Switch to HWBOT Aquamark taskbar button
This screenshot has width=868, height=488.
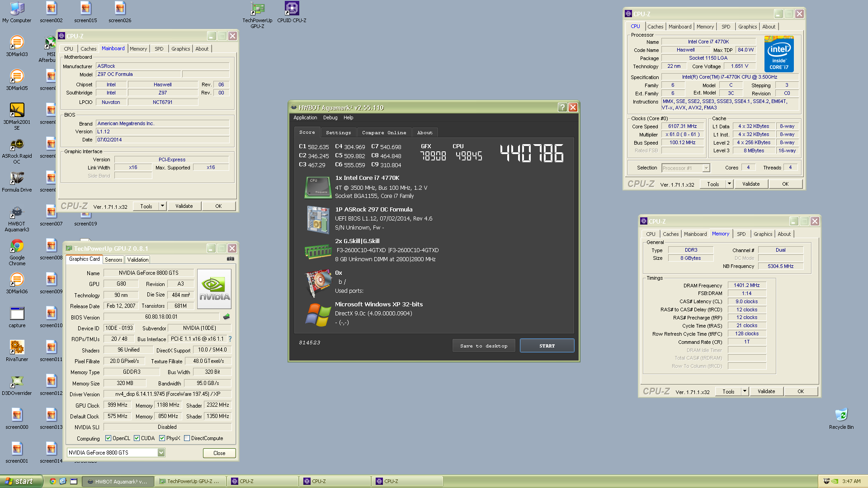click(x=118, y=481)
